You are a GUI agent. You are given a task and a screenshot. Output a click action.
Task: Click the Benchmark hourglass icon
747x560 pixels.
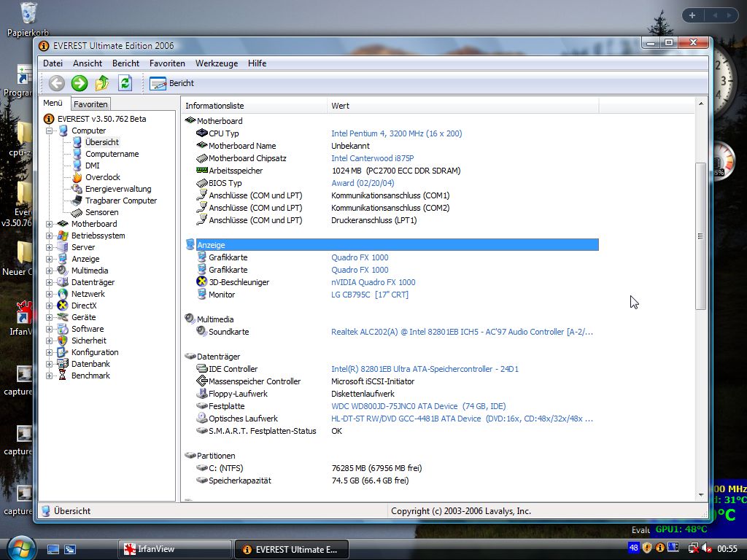[63, 376]
